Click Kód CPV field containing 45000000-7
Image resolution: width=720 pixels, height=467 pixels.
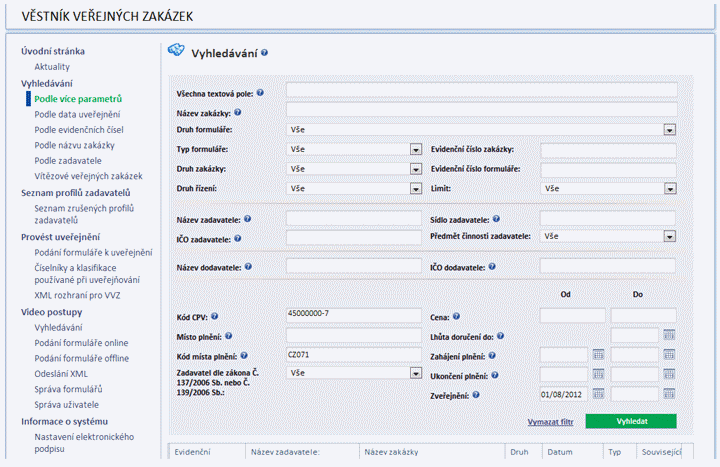[354, 315]
